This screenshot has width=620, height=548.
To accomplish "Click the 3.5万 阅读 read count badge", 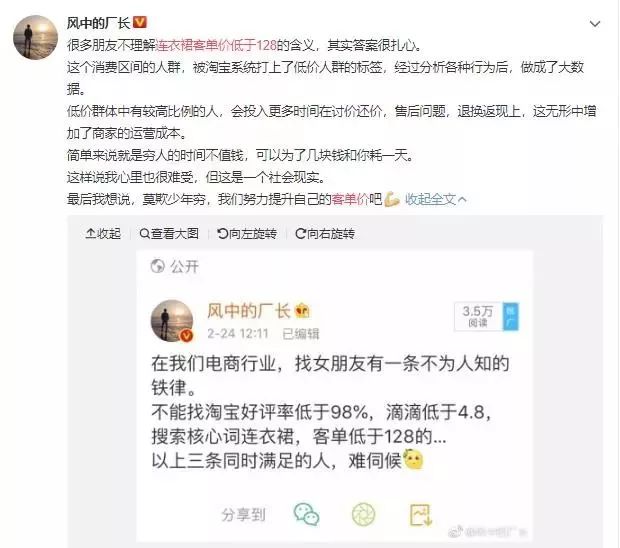I will (x=478, y=316).
